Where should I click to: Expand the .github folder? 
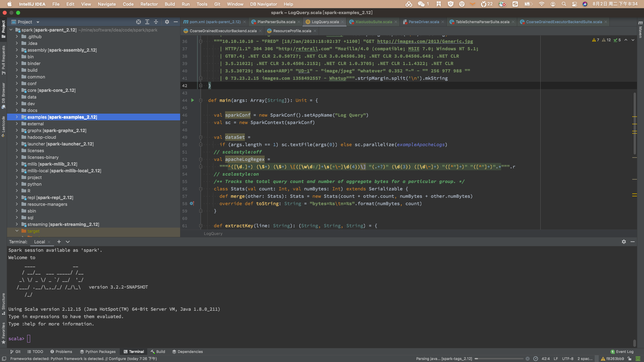17,37
